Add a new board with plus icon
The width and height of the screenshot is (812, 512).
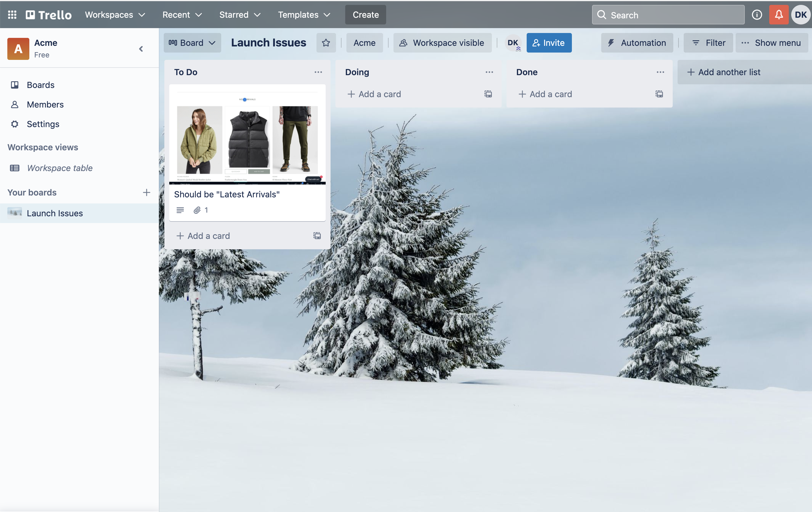(146, 192)
